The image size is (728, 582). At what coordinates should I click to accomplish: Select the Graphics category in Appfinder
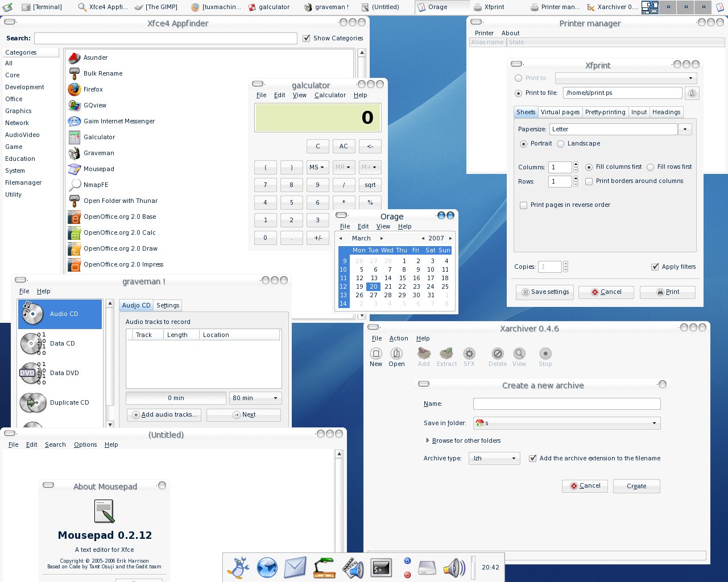(18, 111)
